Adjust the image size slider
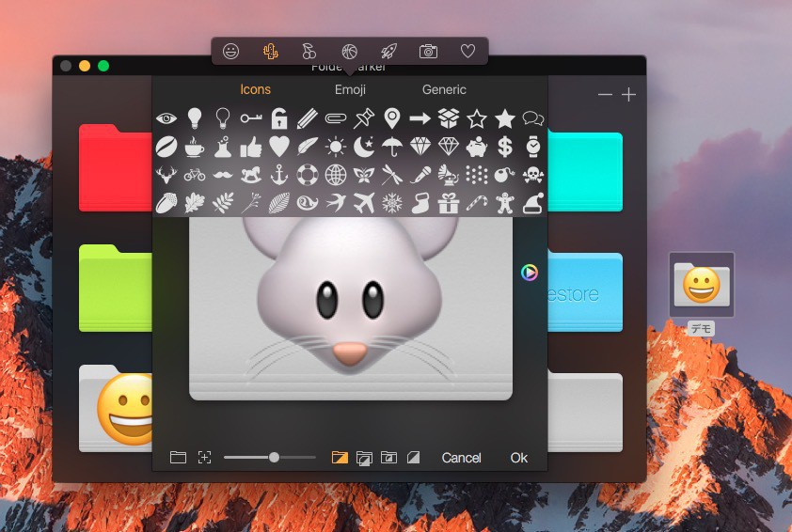Screen dimensions: 792x532 270,458
